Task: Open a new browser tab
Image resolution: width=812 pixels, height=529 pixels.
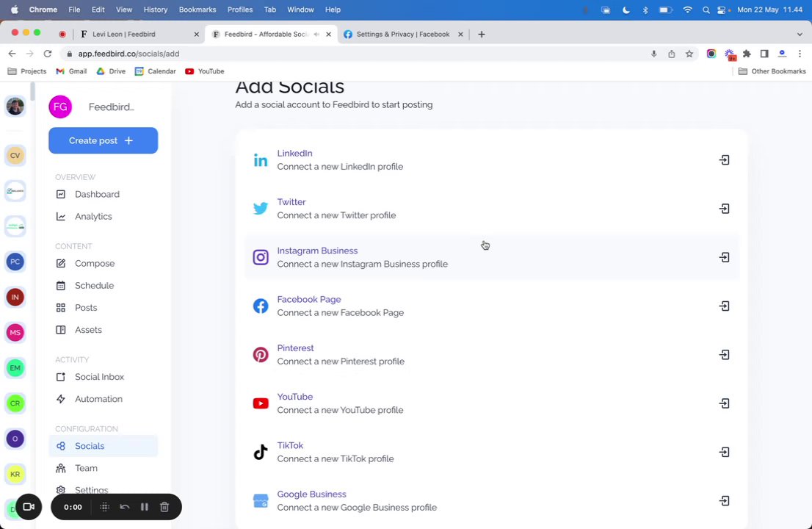Action: 482,35
